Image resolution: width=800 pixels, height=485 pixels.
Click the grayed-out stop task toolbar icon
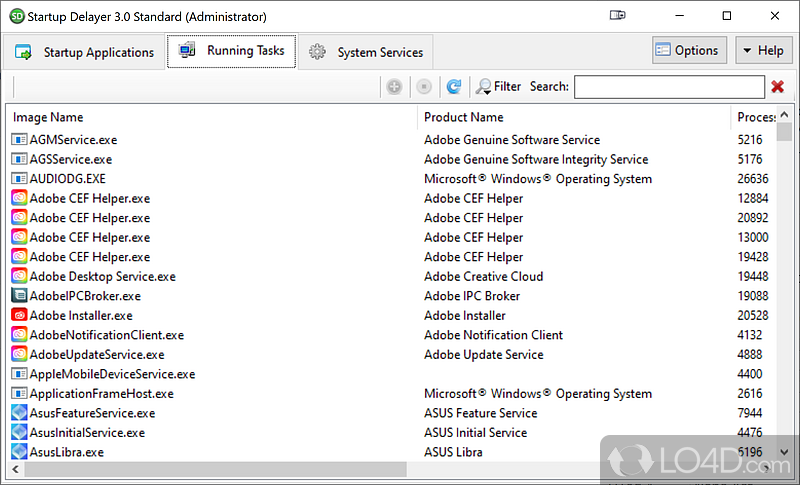point(423,87)
